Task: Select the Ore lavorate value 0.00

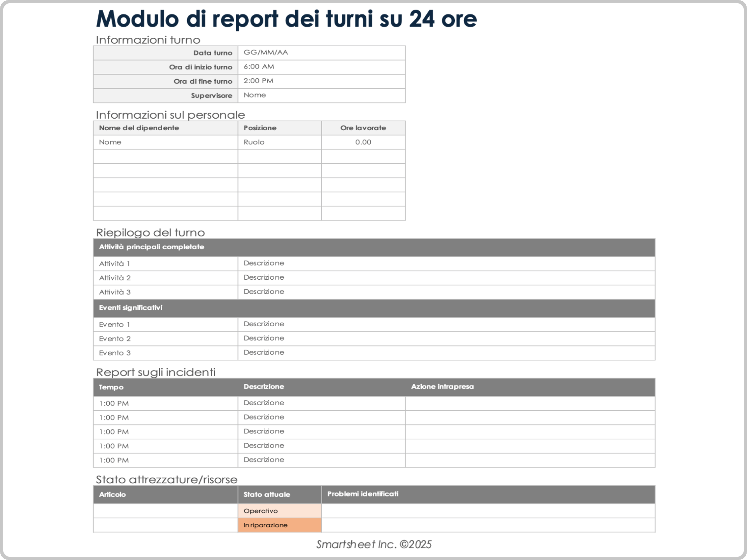Action: 363,142
